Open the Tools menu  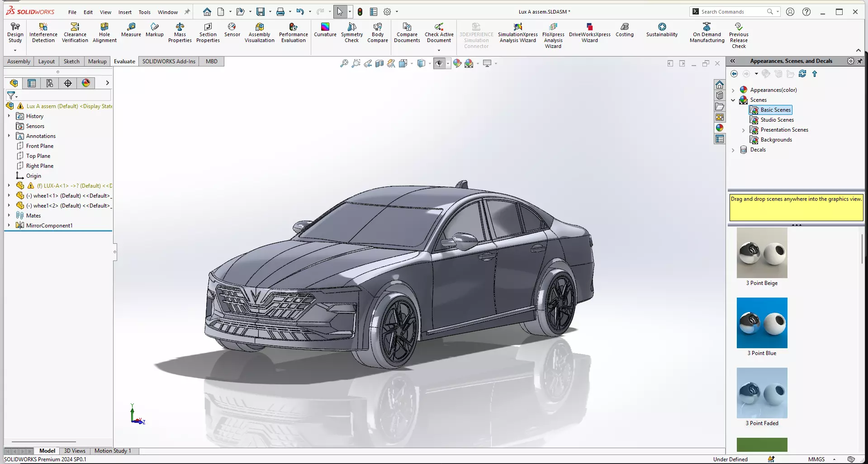(x=144, y=12)
